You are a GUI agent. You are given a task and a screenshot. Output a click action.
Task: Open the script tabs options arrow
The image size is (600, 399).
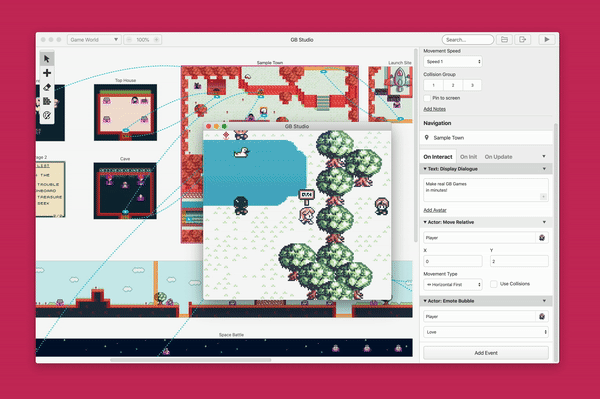pyautogui.click(x=544, y=156)
